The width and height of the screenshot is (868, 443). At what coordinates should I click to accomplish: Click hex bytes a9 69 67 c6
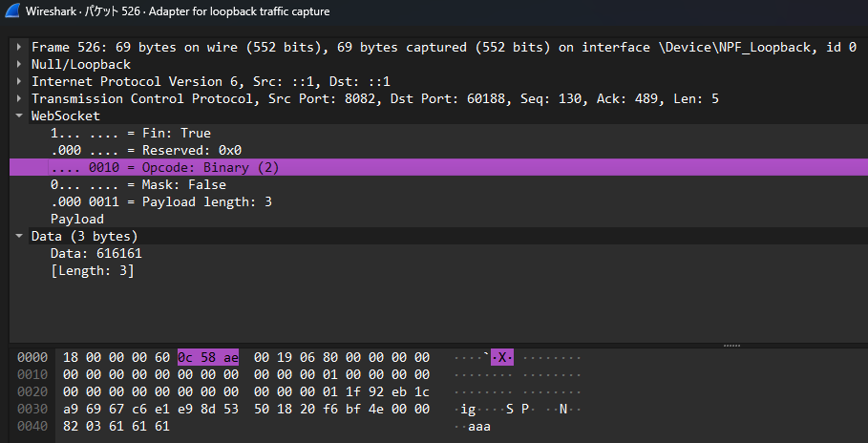[x=105, y=410]
